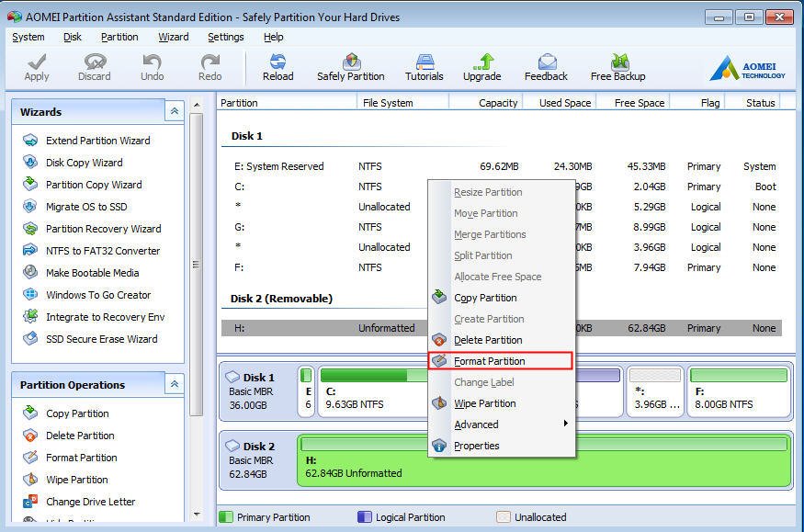This screenshot has height=532, width=804.
Task: Sort by the Flag column header
Action: (x=697, y=103)
